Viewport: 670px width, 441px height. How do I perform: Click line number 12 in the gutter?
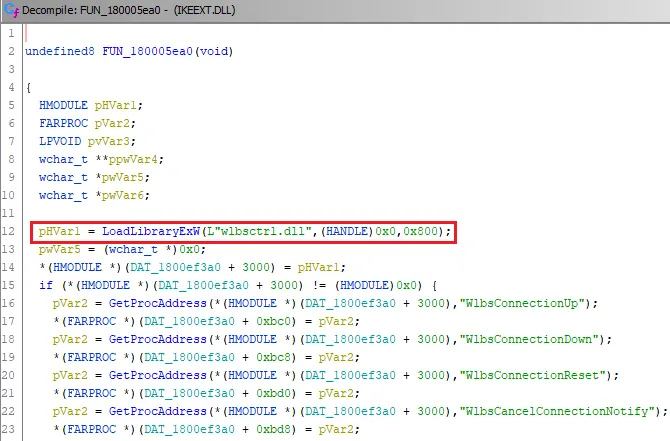(12, 232)
